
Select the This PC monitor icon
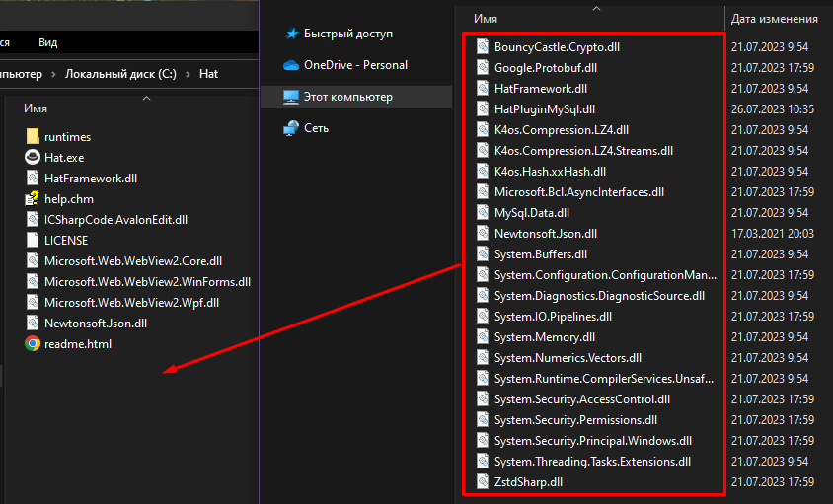click(291, 97)
